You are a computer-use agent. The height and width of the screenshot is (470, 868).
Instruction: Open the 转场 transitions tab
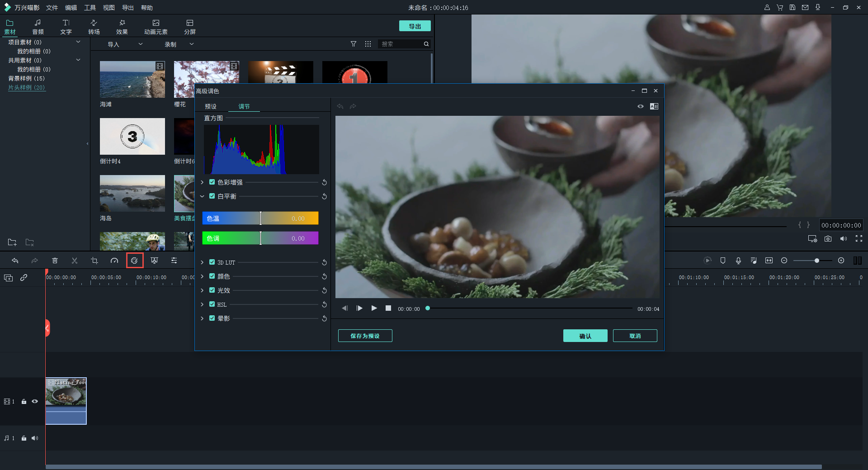pyautogui.click(x=94, y=27)
